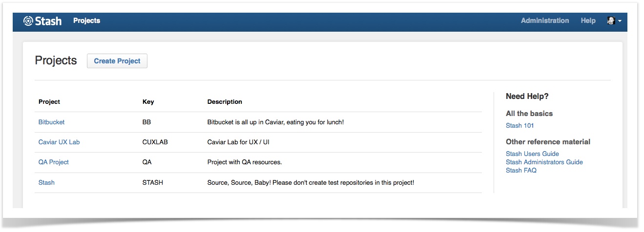The height and width of the screenshot is (232, 644).
Task: Open the Help menu
Action: pos(588,21)
